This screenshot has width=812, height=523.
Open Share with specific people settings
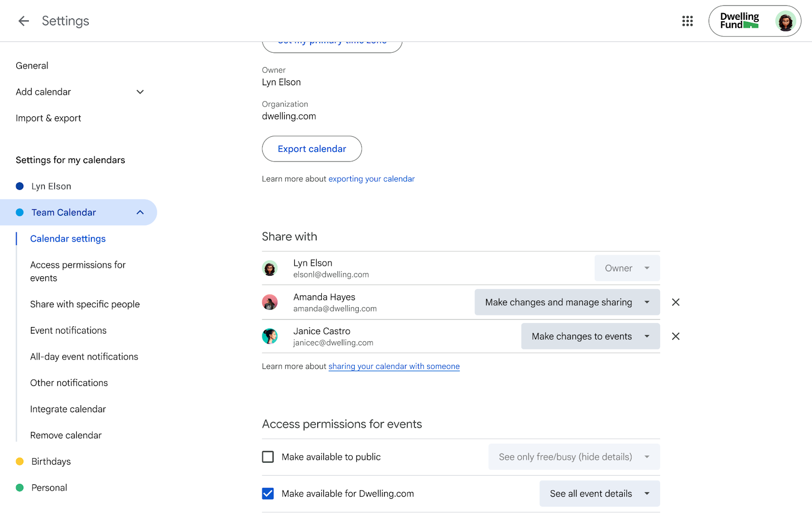85,304
